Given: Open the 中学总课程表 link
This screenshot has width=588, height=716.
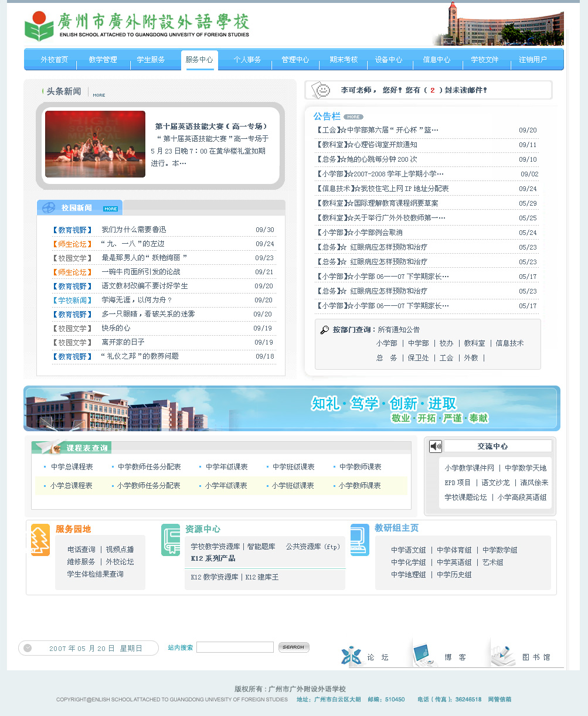Looking at the screenshot, I should [72, 467].
